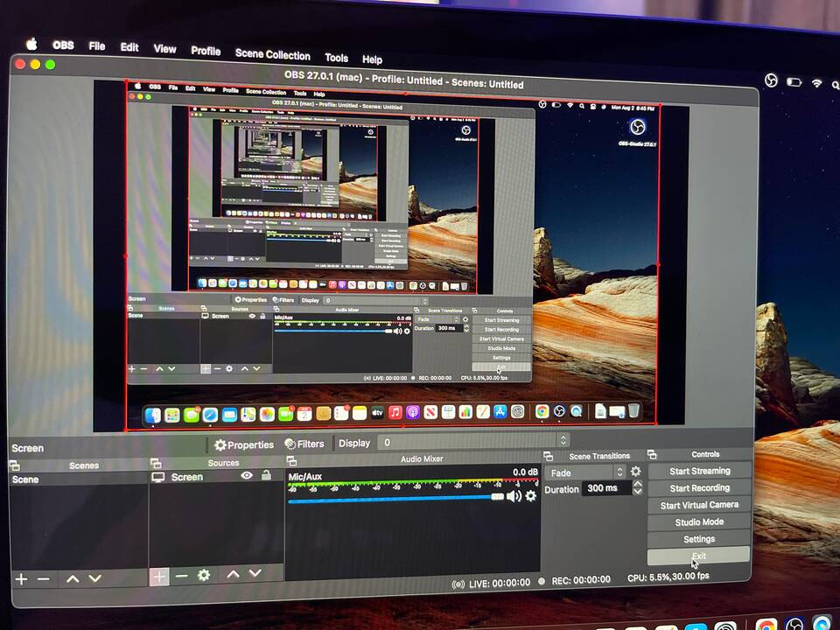Click the Mic/Aux blue volume slider

[395, 500]
